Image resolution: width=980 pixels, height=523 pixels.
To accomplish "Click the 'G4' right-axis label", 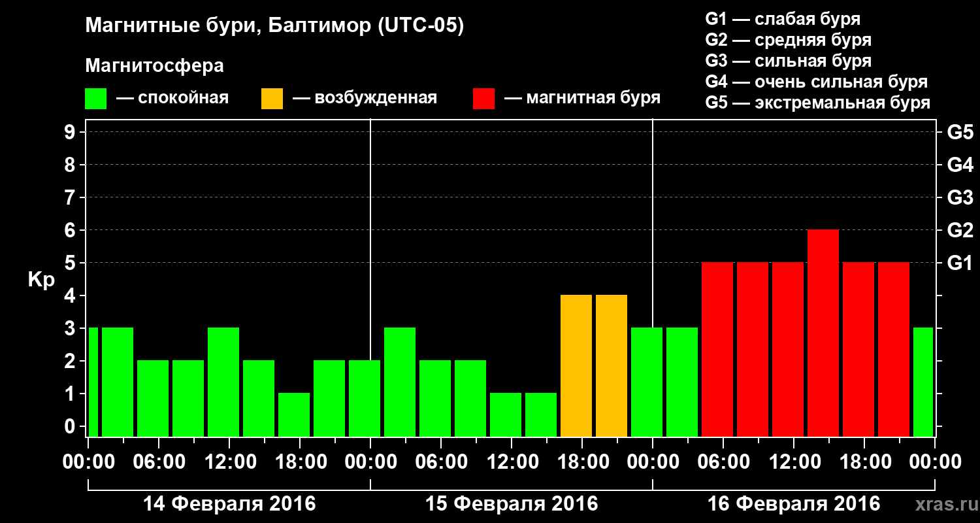I will [x=960, y=165].
